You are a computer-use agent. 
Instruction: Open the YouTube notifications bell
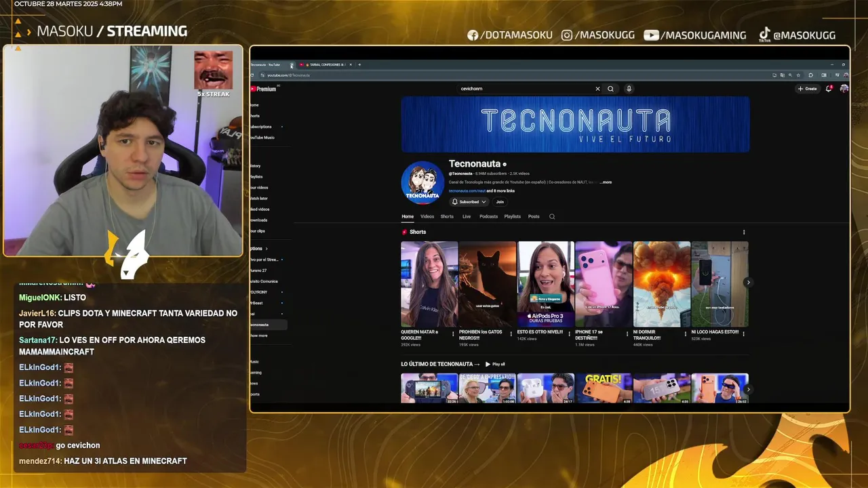[x=829, y=89]
